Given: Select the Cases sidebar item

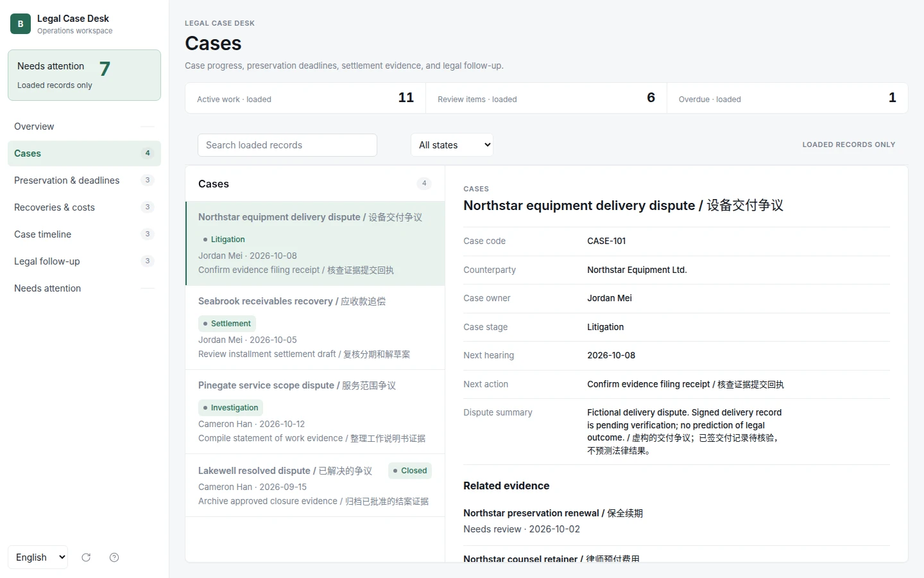Looking at the screenshot, I should pyautogui.click(x=84, y=153).
